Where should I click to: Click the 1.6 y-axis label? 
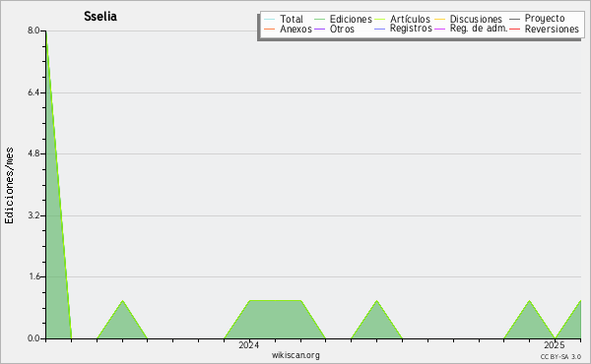coord(33,276)
